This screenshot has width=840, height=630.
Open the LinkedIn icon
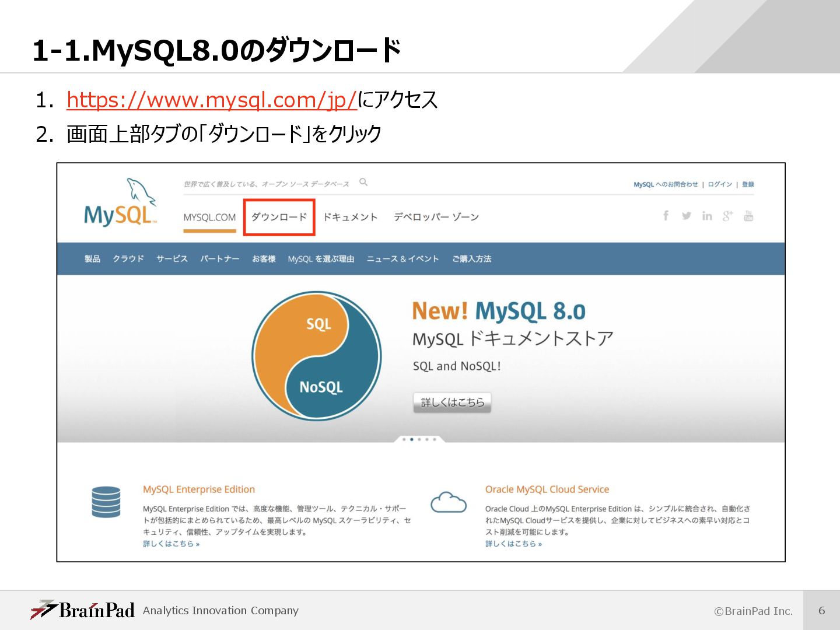click(707, 216)
